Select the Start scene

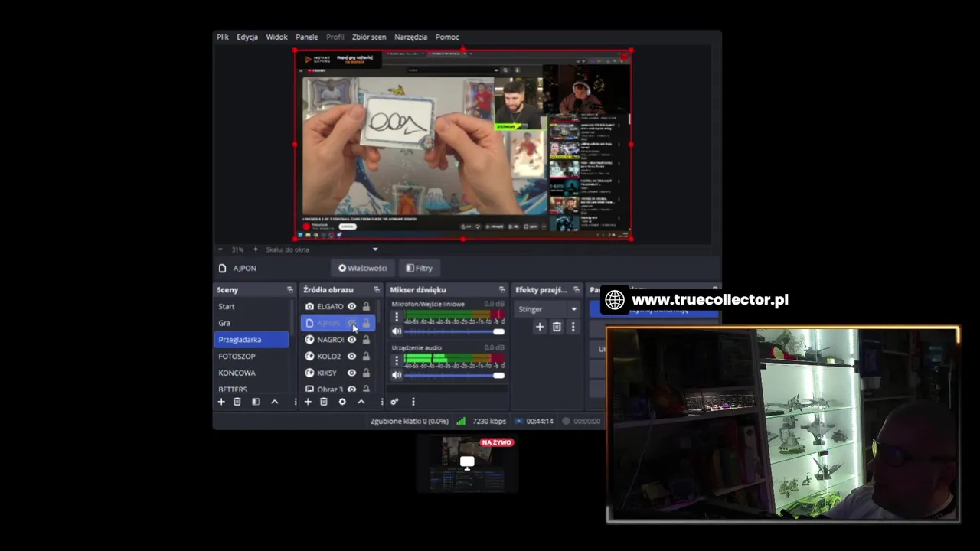[252, 306]
